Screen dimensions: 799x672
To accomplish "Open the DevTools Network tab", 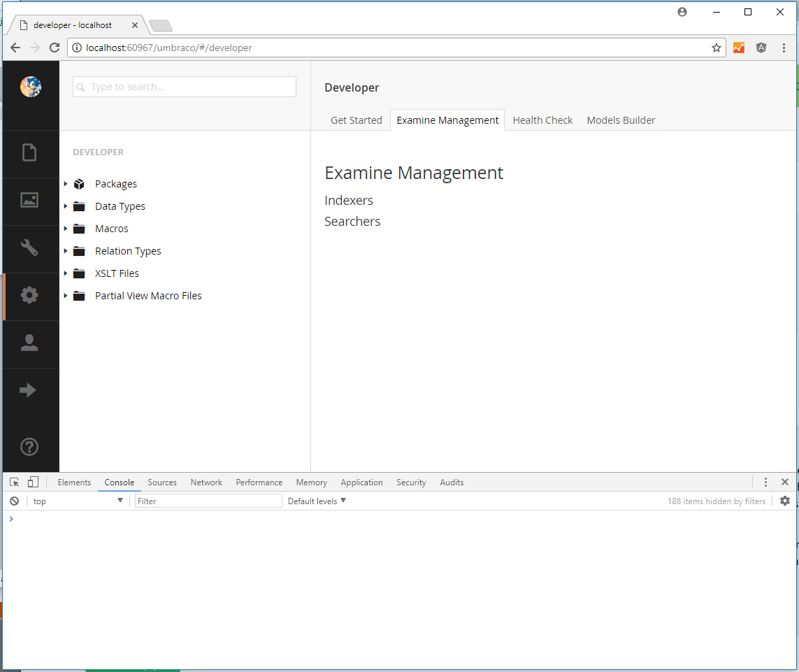I will pyautogui.click(x=206, y=482).
